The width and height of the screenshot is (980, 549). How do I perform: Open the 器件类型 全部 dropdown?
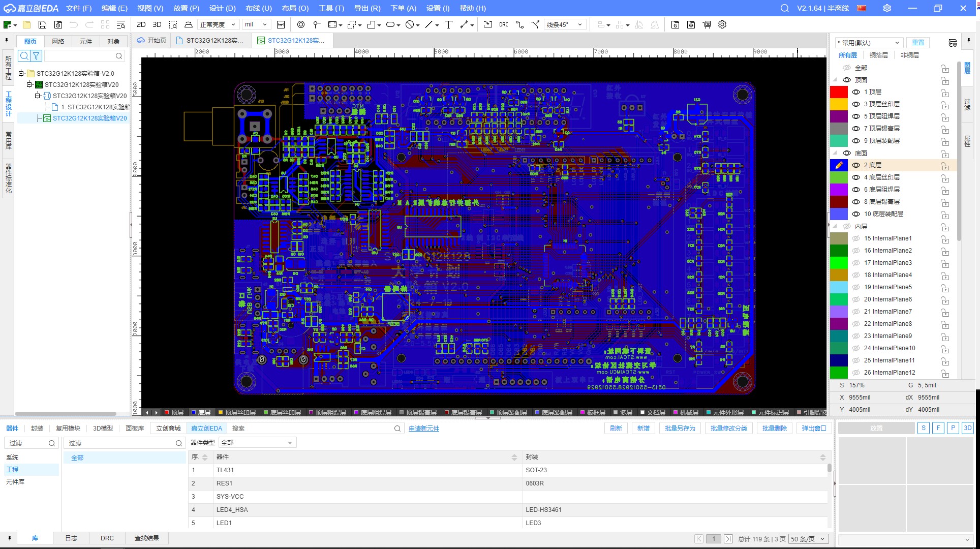(257, 443)
